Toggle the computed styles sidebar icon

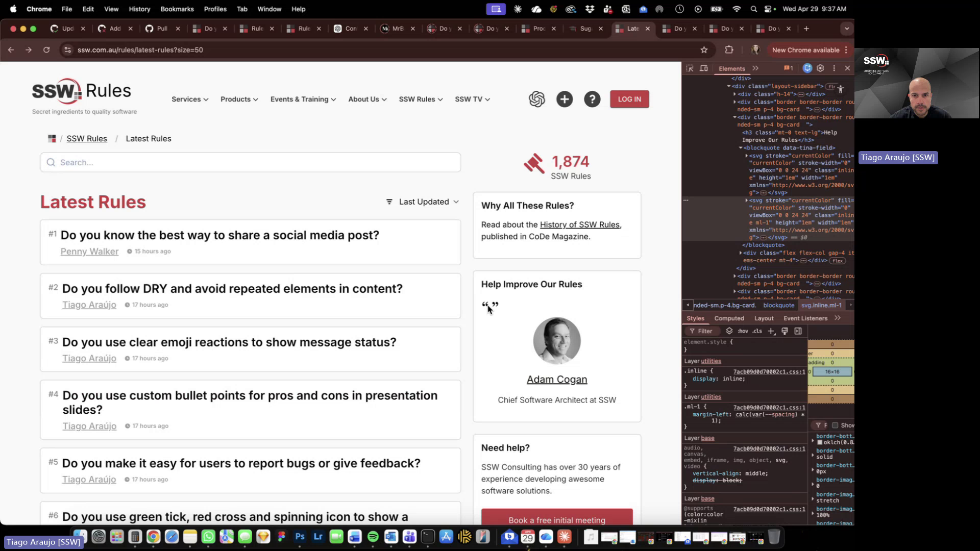[798, 331]
